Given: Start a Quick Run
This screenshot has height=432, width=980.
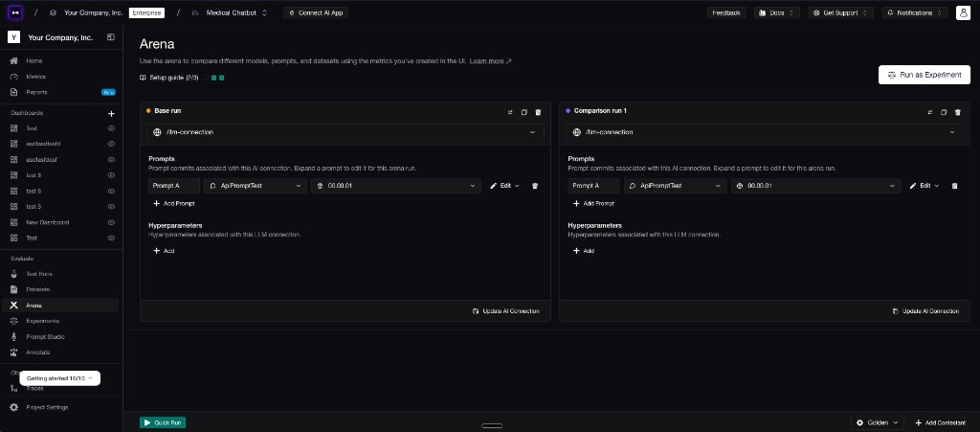Looking at the screenshot, I should click(x=163, y=422).
